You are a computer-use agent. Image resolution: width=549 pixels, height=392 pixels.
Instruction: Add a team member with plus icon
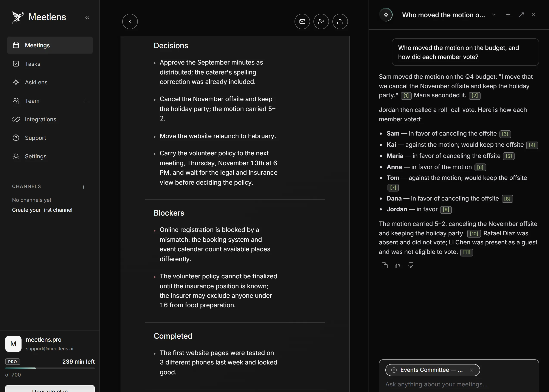(85, 101)
